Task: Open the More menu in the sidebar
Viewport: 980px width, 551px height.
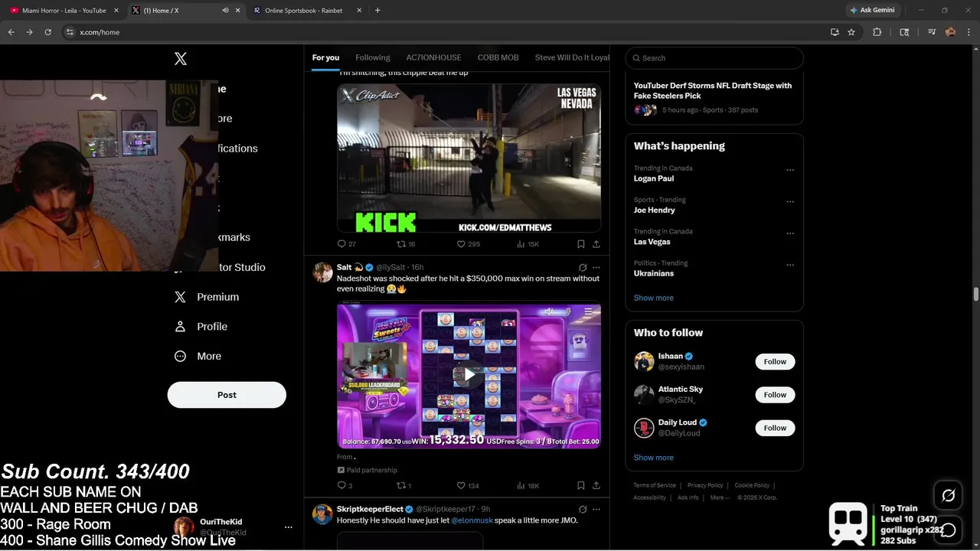Action: (198, 356)
